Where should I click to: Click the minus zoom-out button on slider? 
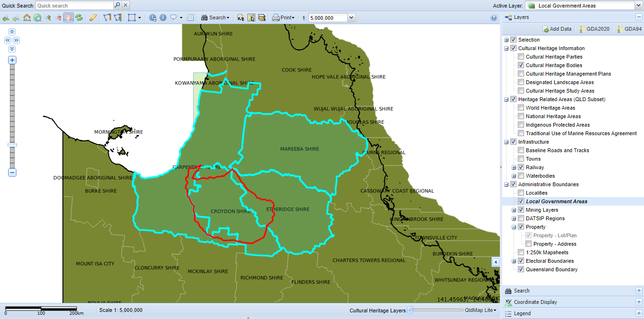coord(12,172)
